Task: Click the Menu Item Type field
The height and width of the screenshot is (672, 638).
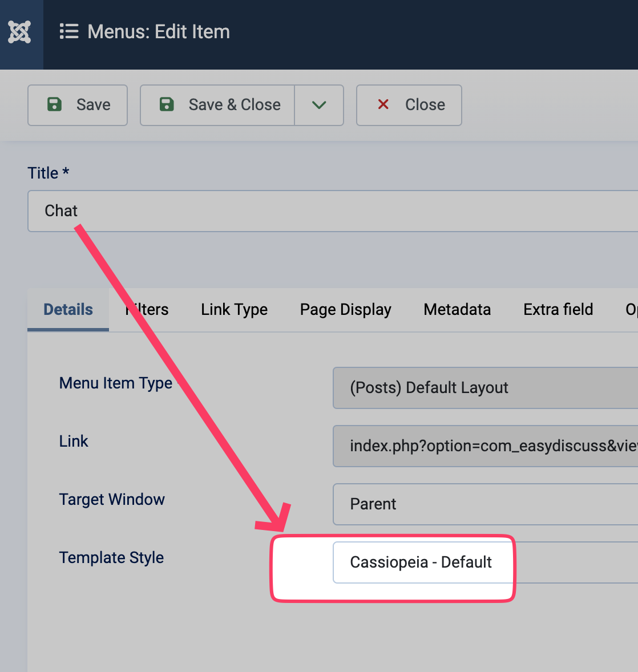Action: [485, 388]
